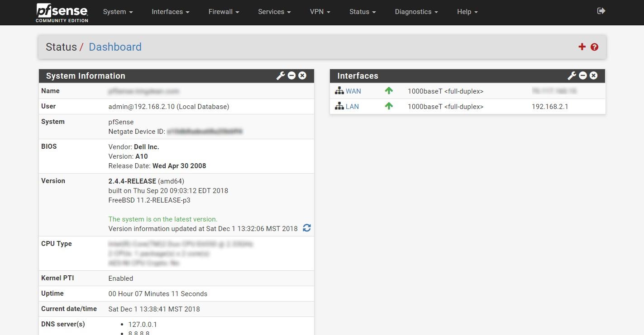
Task: Click the System Information widget title bar
Action: tap(86, 75)
